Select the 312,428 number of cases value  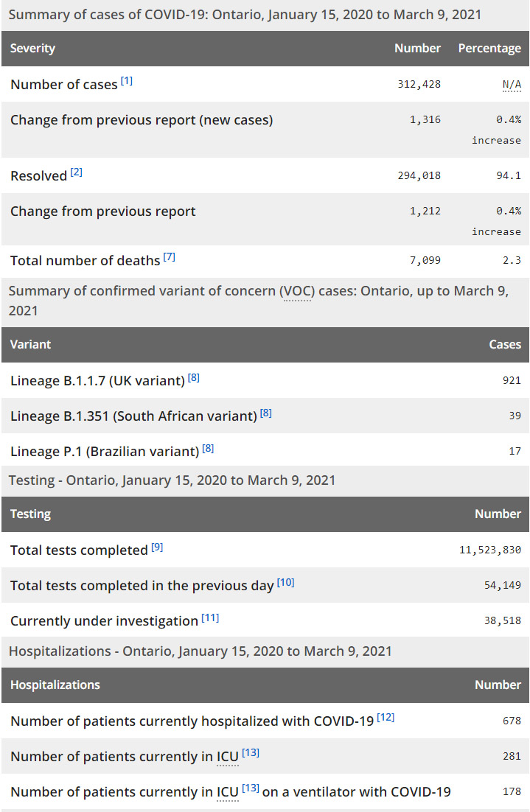419,85
